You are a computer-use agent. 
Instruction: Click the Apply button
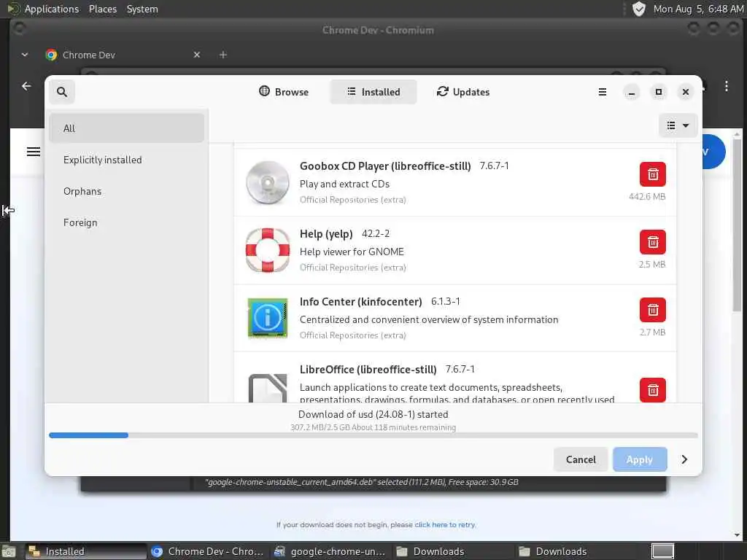pyautogui.click(x=639, y=459)
